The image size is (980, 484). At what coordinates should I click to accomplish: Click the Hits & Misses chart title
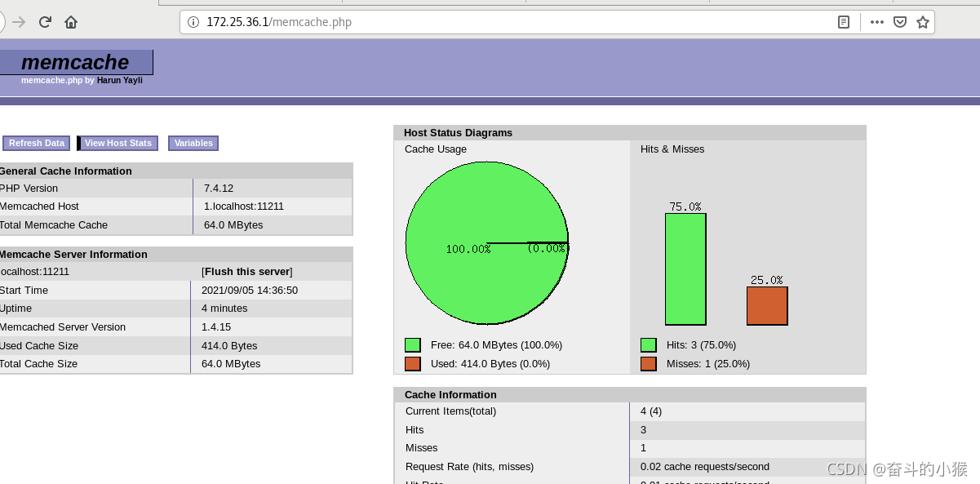672,149
